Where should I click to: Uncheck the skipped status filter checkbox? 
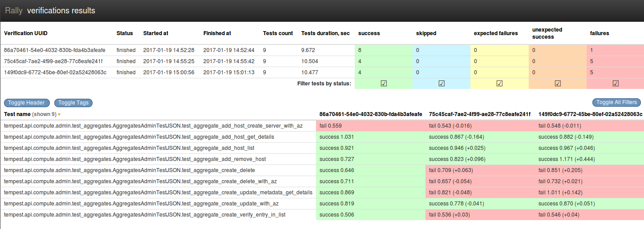(441, 83)
